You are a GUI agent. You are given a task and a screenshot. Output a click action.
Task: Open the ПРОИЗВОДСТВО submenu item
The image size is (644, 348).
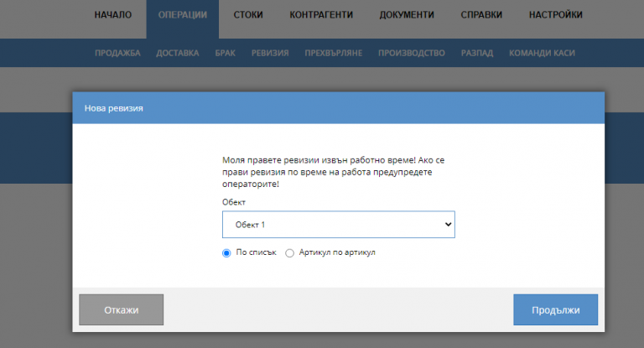(x=411, y=53)
